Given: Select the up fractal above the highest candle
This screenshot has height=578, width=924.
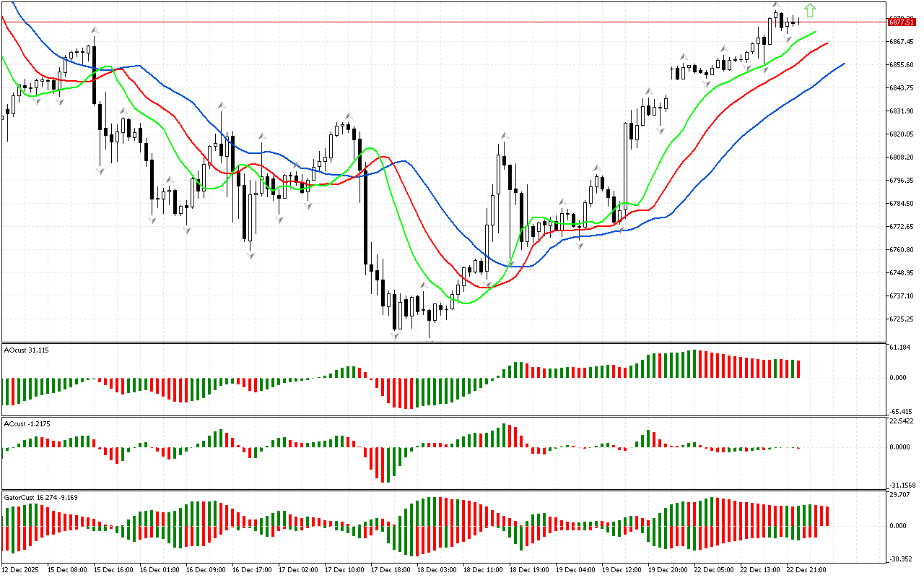Looking at the screenshot, I should pos(777,6).
